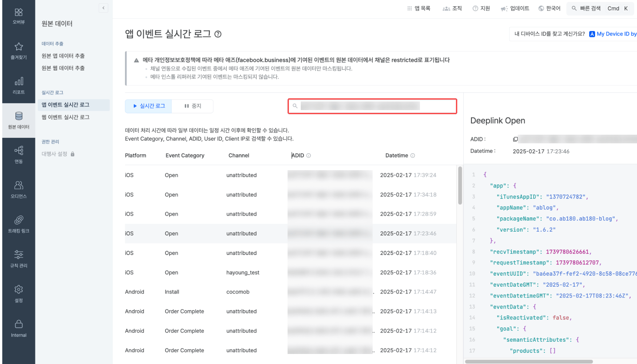Open the 오디언스 audience icon
The width and height of the screenshot is (637, 364).
pyautogui.click(x=19, y=185)
